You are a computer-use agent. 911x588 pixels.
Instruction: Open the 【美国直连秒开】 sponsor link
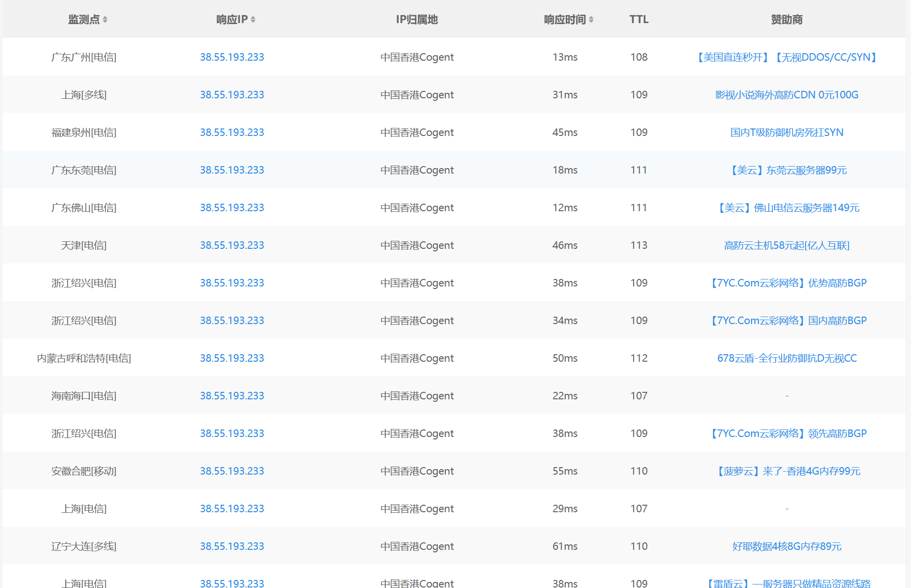pos(732,57)
